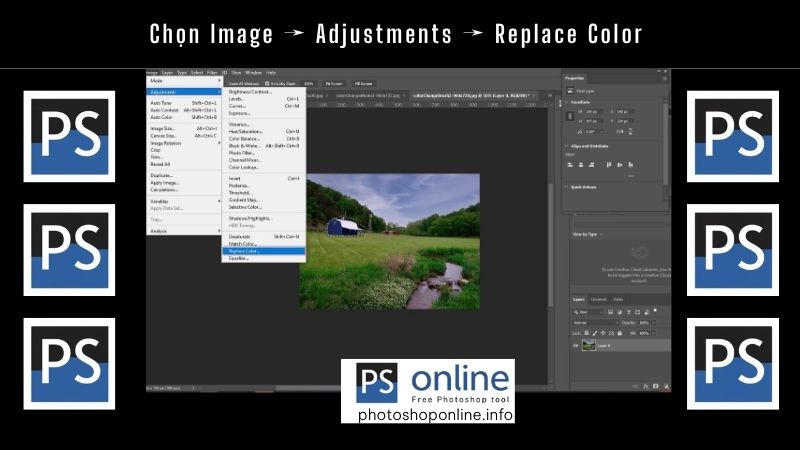Expand the Variables submenu
Viewport: 800px width, 450px height.
(x=184, y=202)
